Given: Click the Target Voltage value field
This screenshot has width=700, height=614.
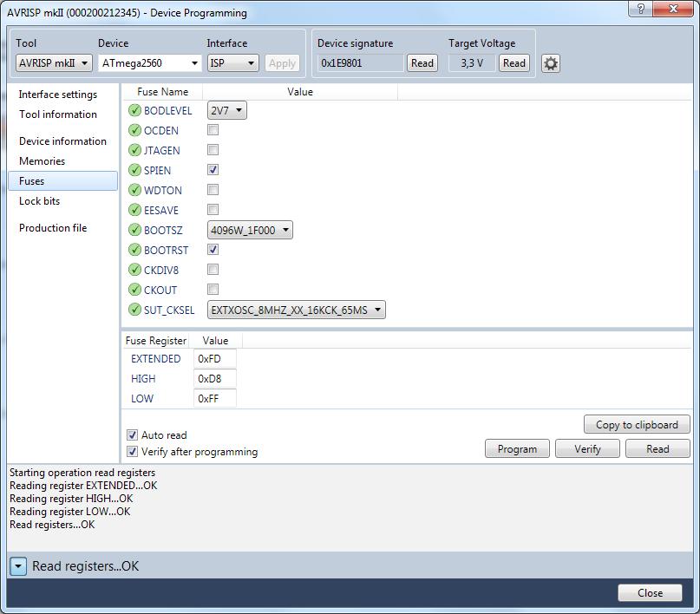Looking at the screenshot, I should (473, 63).
